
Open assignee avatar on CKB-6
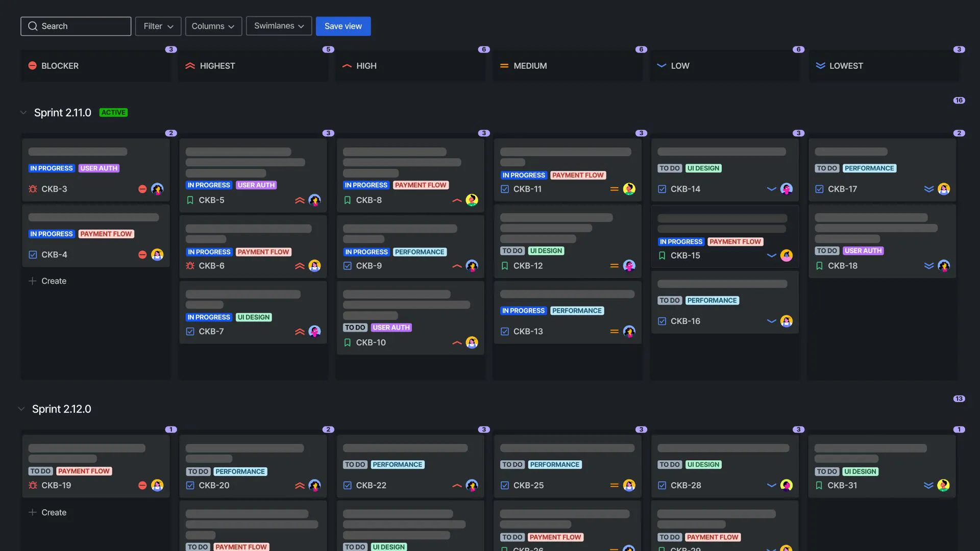[x=314, y=266]
